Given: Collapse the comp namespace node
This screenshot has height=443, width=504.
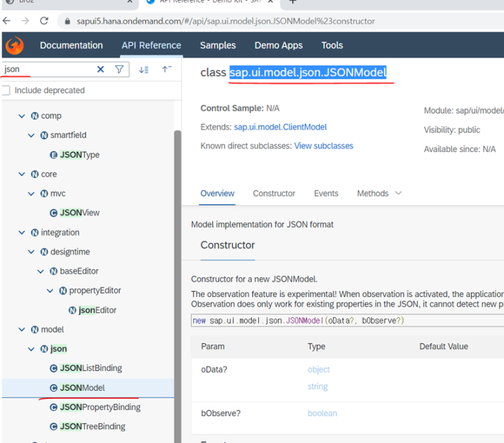Looking at the screenshot, I should coord(22,116).
